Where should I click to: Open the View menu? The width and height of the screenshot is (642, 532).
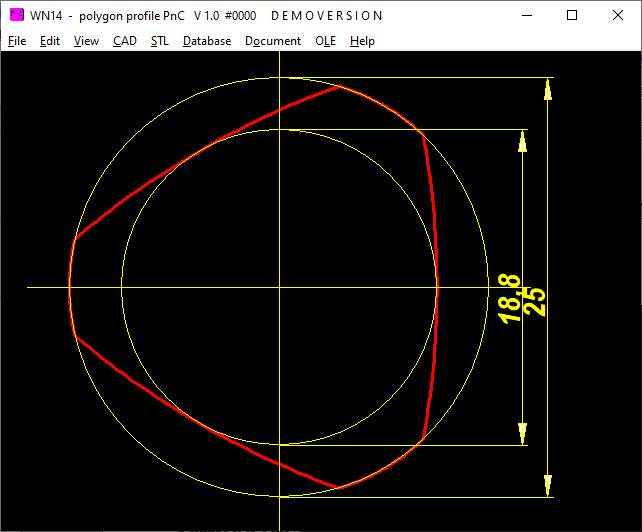[86, 41]
